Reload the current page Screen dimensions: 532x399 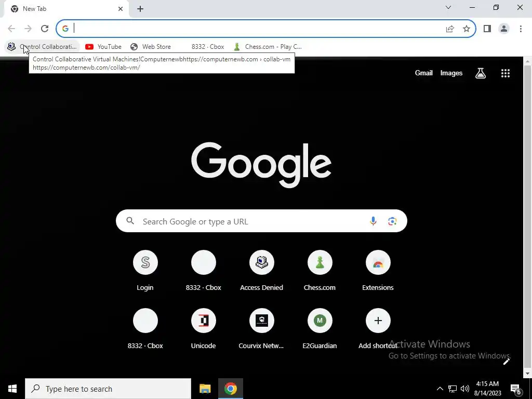pos(45,29)
